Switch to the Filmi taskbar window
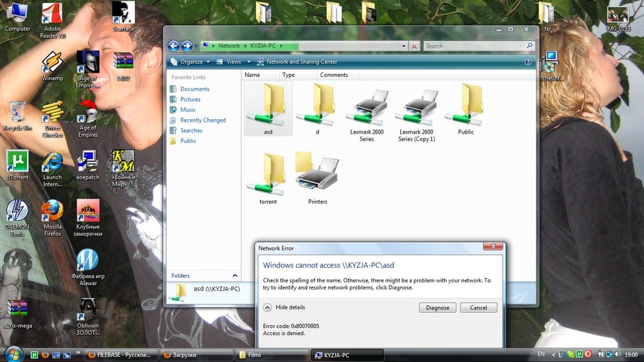 coord(271,354)
